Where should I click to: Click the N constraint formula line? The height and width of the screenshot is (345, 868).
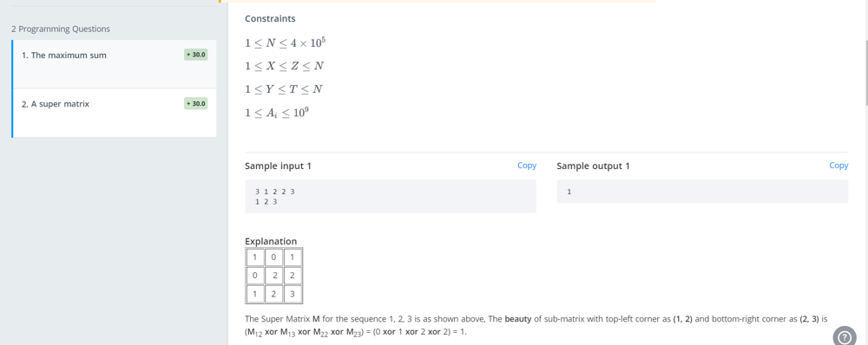(x=281, y=42)
